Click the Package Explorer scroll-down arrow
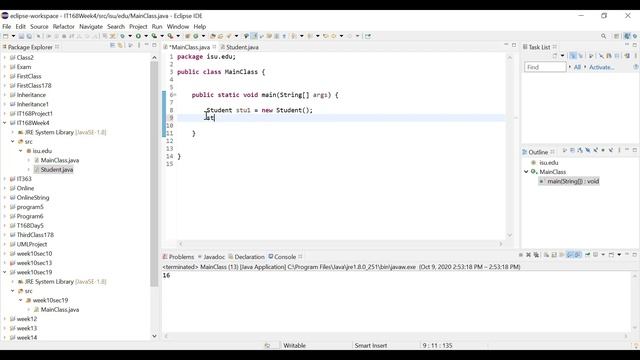640x360 pixels. (154, 336)
